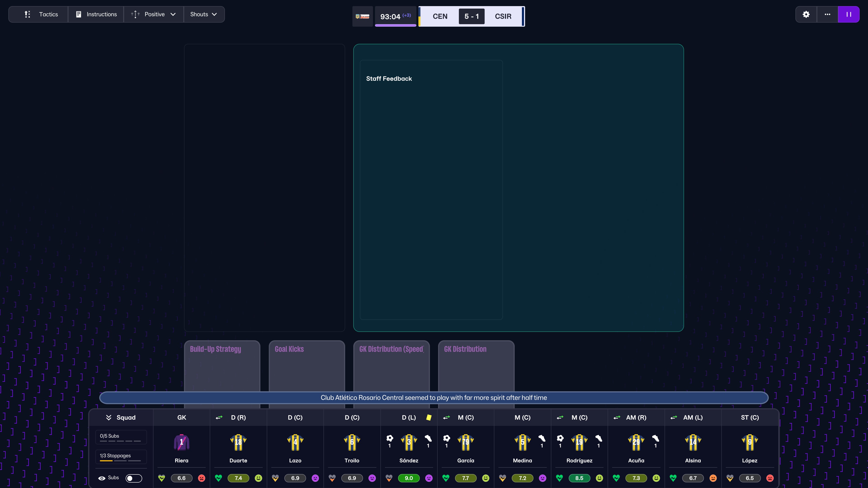Click the competition logo beside the match clock
Image resolution: width=868 pixels, height=488 pixels.
click(x=363, y=16)
